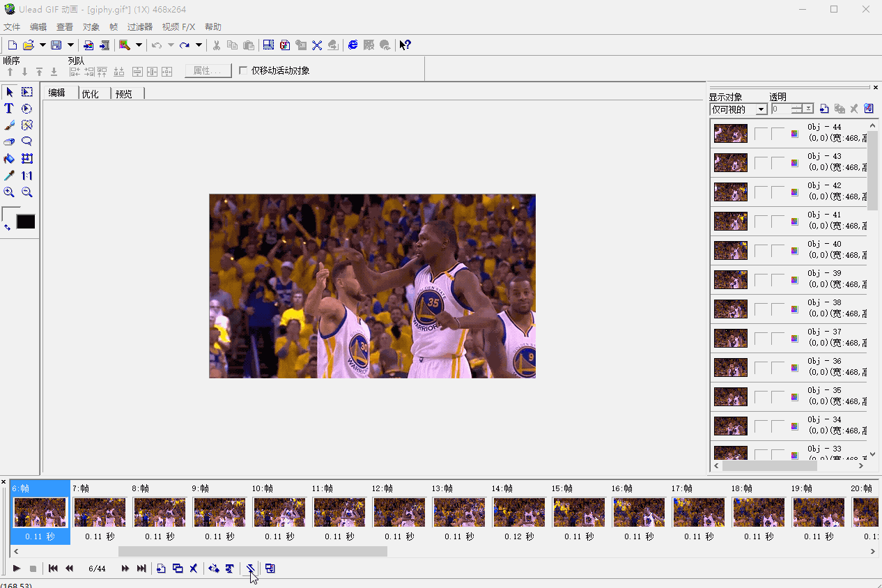Expand the Open file dropdown arrow

click(42, 45)
